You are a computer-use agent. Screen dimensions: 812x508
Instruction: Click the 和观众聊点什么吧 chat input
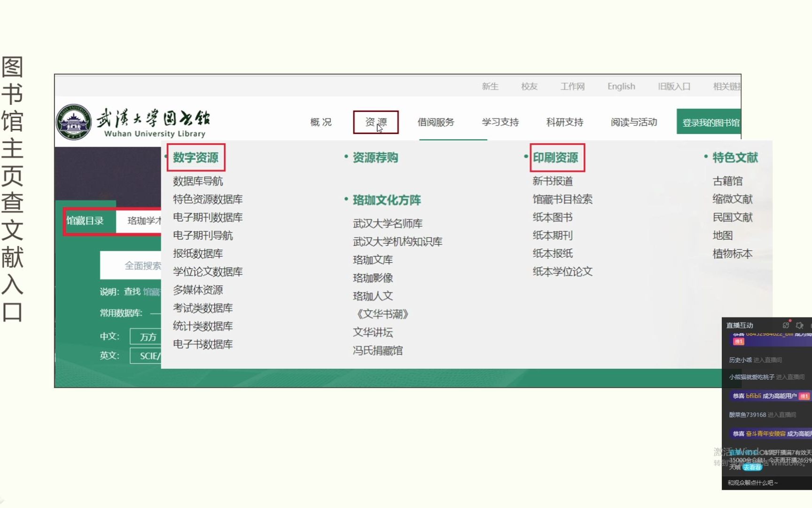tap(767, 483)
